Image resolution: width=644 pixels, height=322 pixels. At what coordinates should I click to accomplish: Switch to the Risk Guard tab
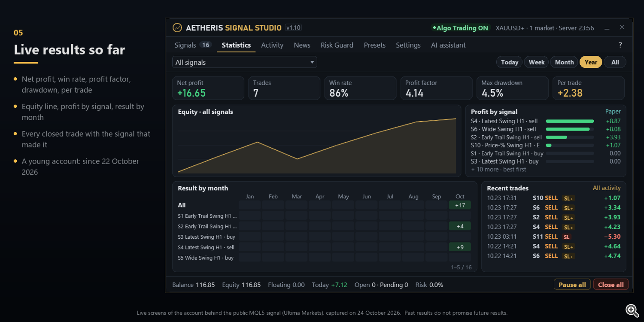(337, 45)
